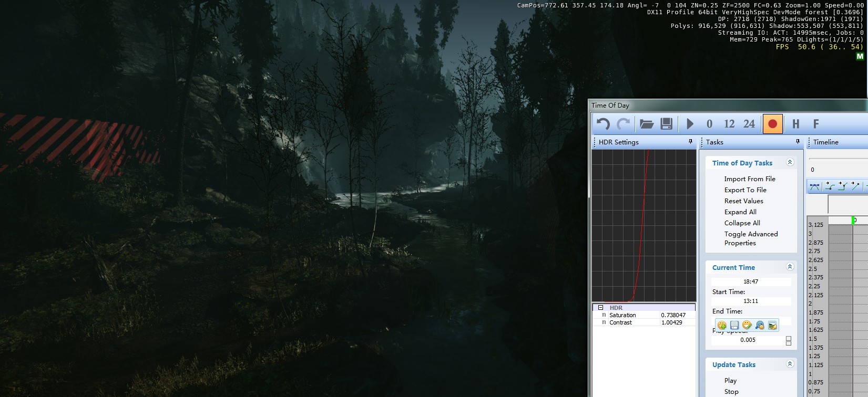Undo the last Time Of Day change
The image size is (868, 397).
click(603, 124)
